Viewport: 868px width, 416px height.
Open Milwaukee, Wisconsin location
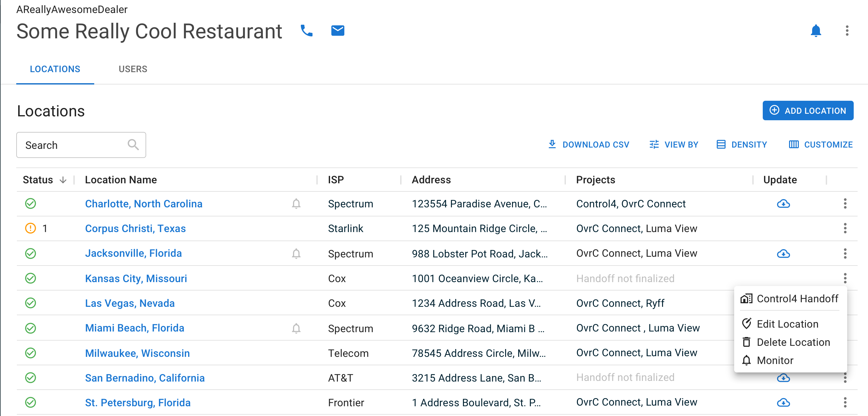click(x=137, y=353)
